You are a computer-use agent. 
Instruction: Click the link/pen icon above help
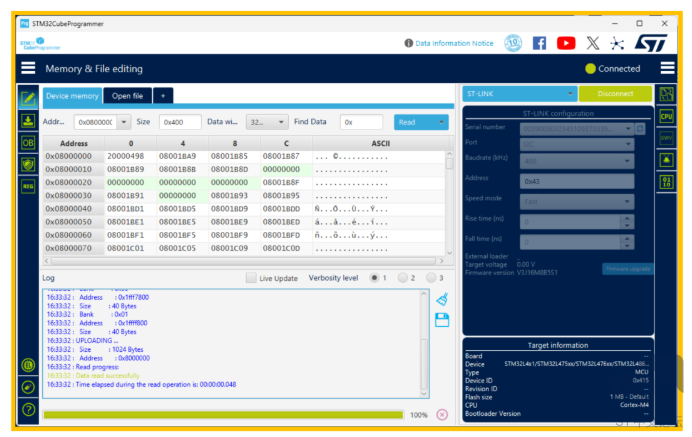coord(28,388)
